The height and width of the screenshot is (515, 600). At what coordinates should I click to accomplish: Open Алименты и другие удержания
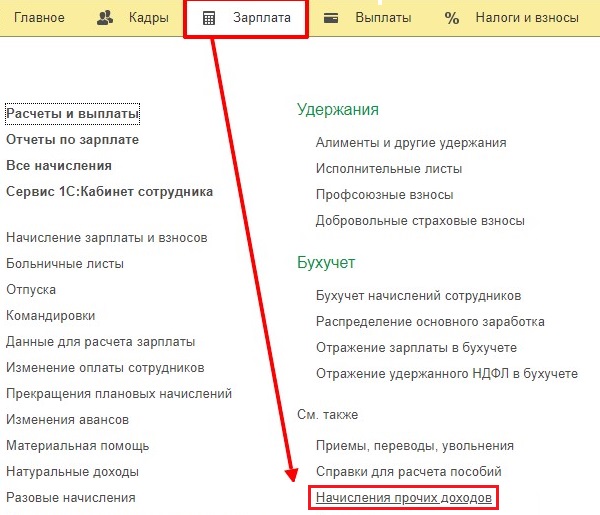tap(411, 143)
